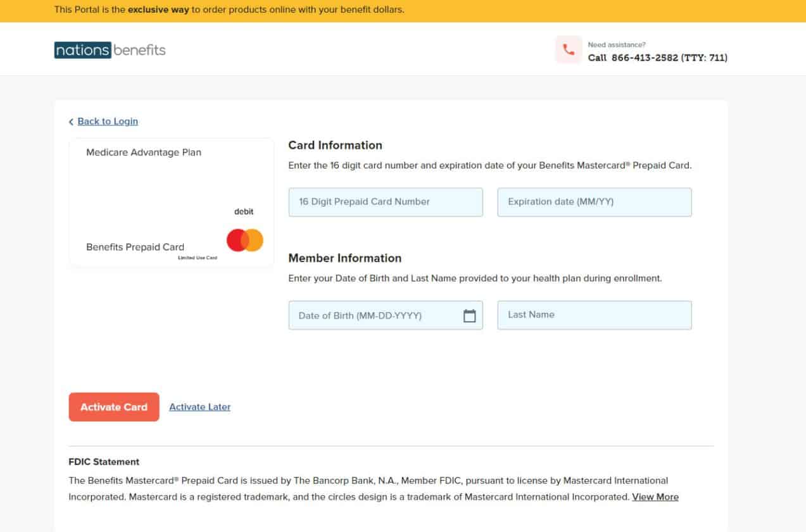Click the red phone assistance icon
The width and height of the screenshot is (806, 532).
(568, 50)
